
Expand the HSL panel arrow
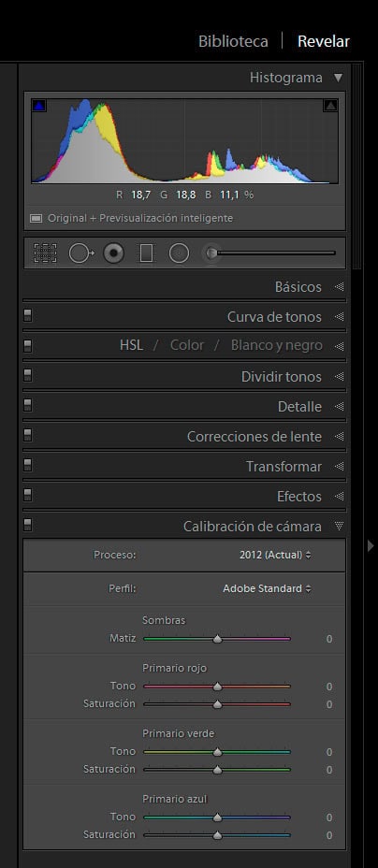point(340,346)
